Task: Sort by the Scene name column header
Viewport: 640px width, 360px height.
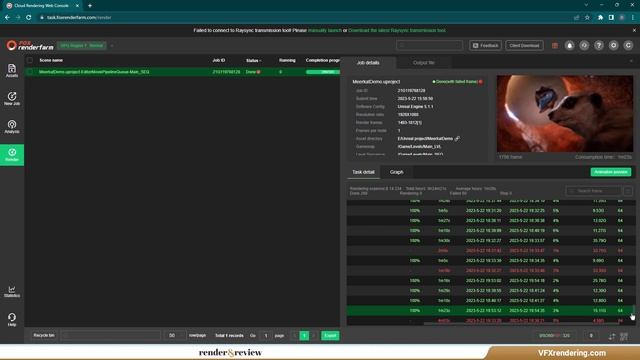Action: coord(51,60)
